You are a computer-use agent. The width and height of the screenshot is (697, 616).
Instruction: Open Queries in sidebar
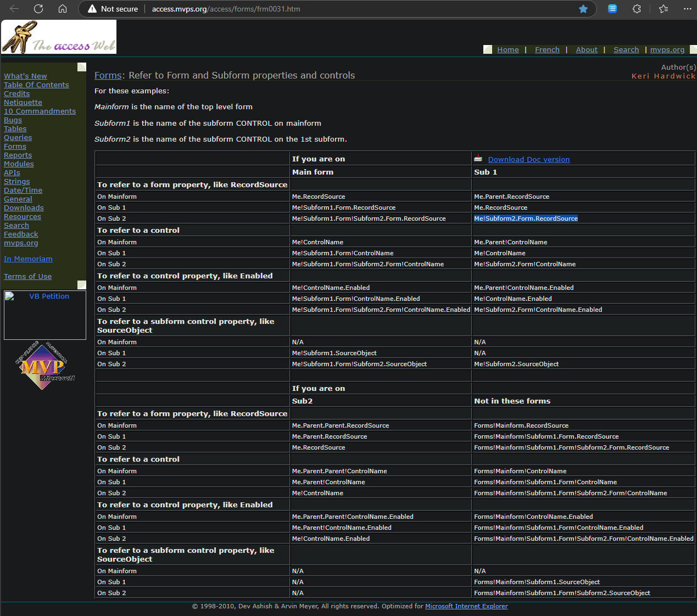(x=18, y=137)
